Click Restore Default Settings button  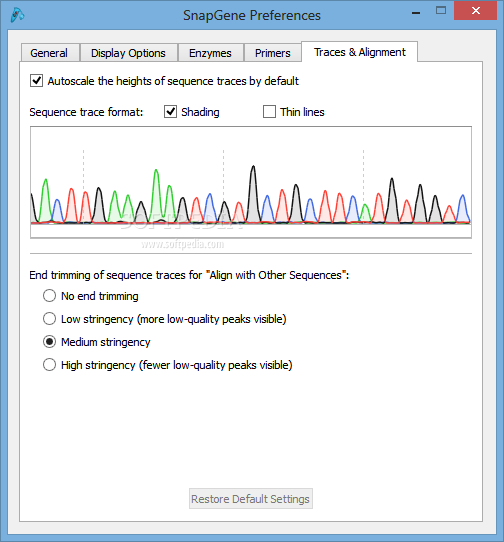coord(251,498)
